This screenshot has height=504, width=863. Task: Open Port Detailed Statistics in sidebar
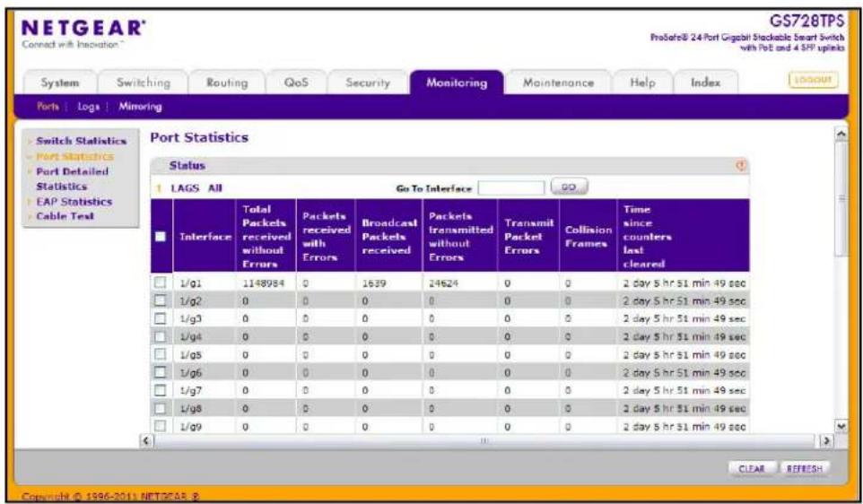(72, 178)
